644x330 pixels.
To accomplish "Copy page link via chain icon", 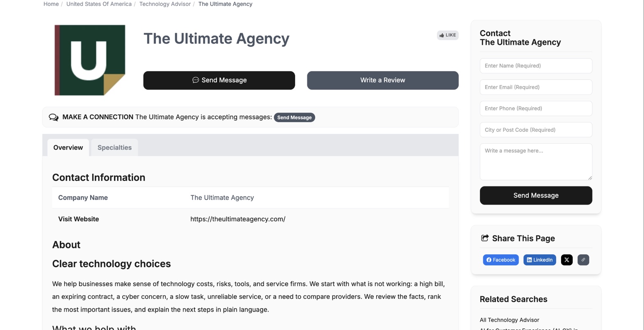I will tap(583, 260).
